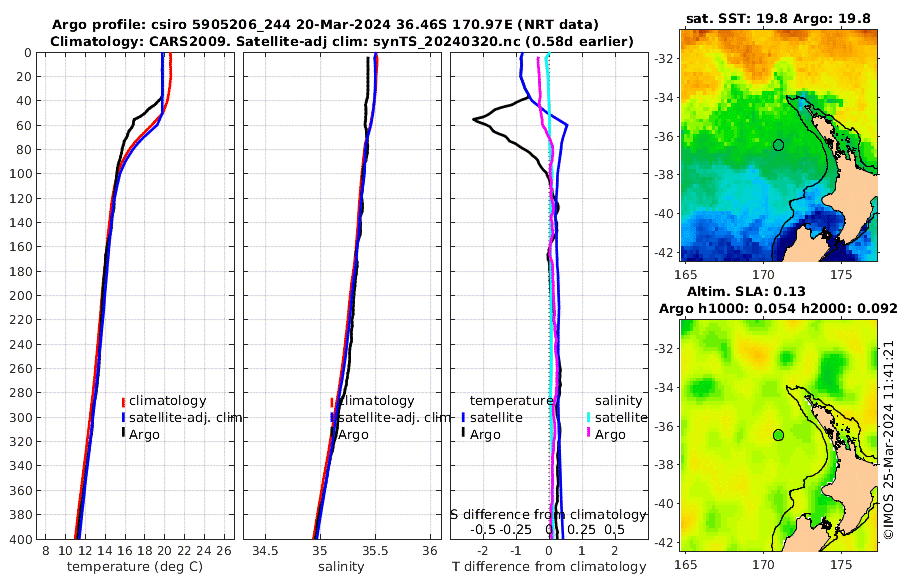Click the 'sat. SST: 19.8 Argo: 19.8' heading
This screenshot has width=900, height=580.
coord(778,18)
